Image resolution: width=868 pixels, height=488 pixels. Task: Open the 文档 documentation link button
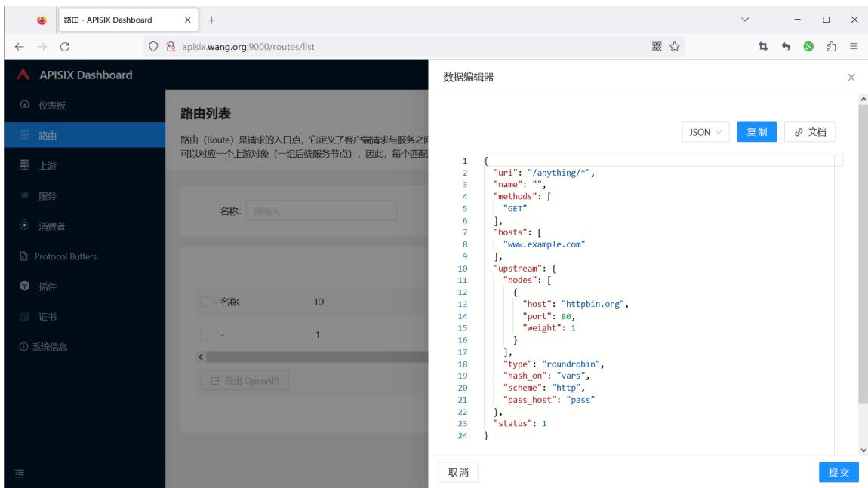[x=810, y=132]
